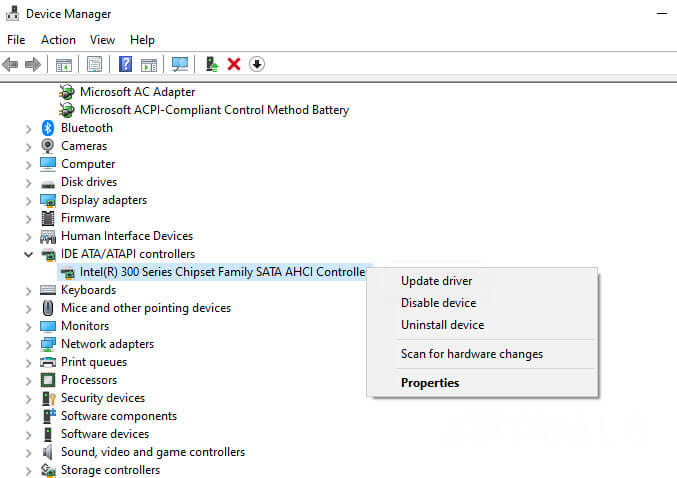Click Scan for hardware changes toolbar icon

[180, 64]
